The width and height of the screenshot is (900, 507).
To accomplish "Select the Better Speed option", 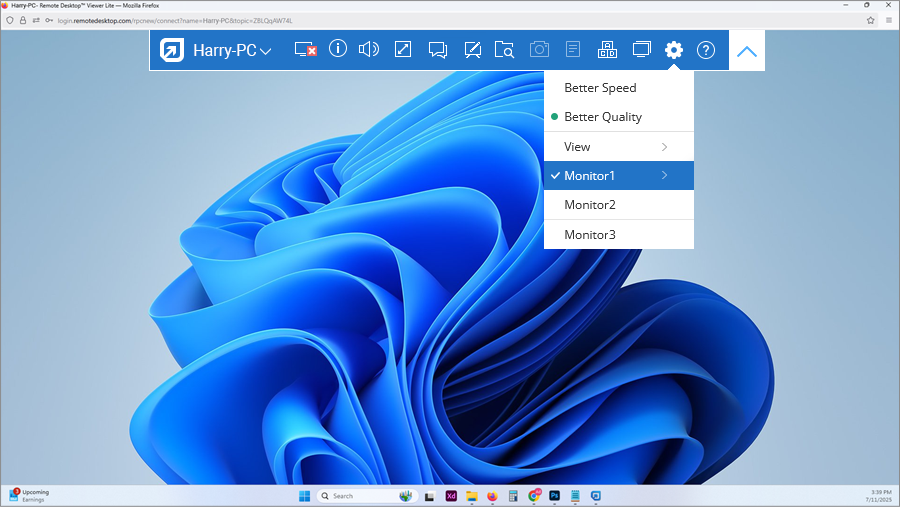I will [x=600, y=88].
